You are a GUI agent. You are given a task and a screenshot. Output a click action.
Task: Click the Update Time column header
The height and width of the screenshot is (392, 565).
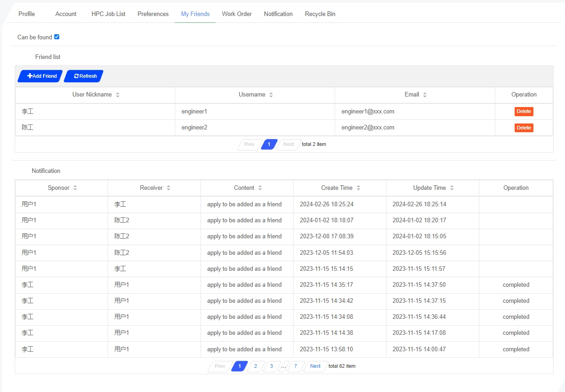pos(433,188)
